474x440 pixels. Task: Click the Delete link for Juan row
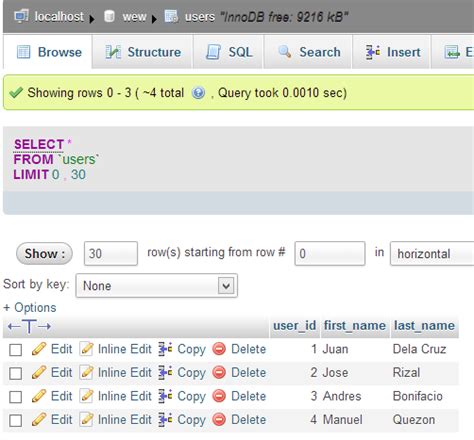249,349
